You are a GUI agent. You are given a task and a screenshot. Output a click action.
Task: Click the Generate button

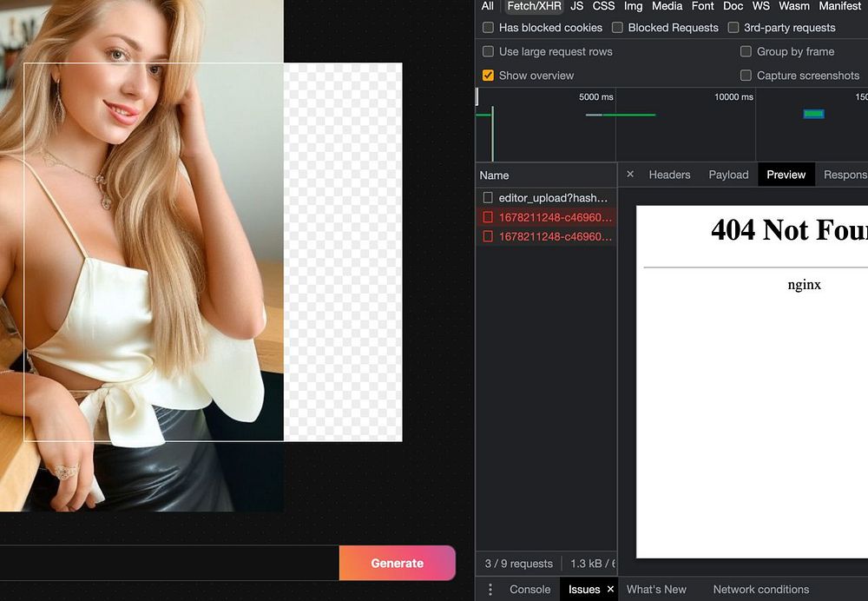pos(397,563)
